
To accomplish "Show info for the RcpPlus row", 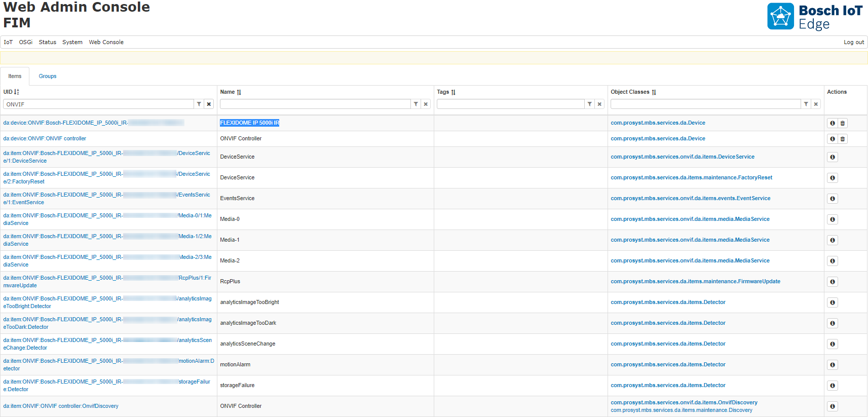I will click(832, 282).
